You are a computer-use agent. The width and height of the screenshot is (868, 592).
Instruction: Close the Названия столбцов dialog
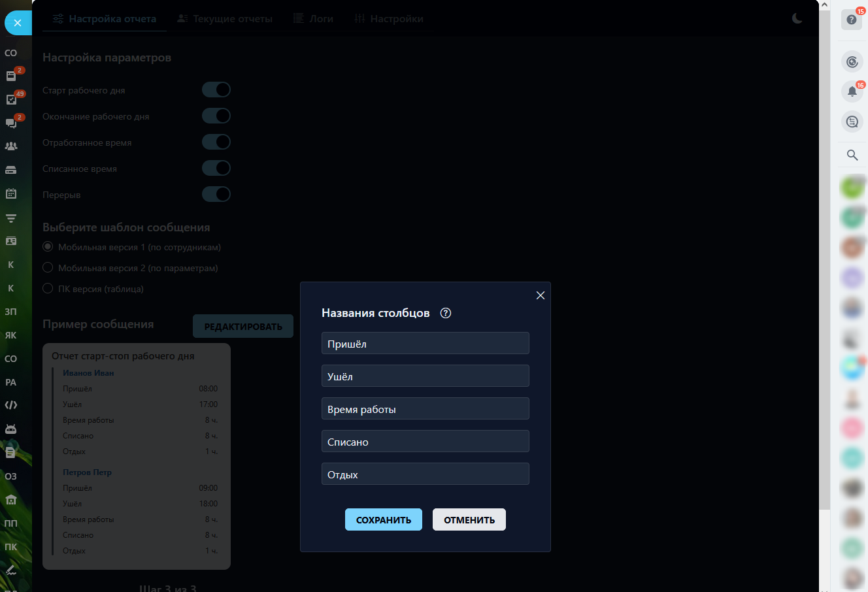(x=541, y=295)
